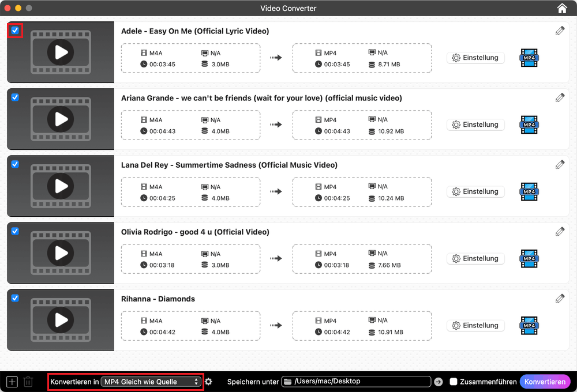
Task: Edit the Rihanna - Diamonds entry with pencil icon
Action: click(560, 299)
